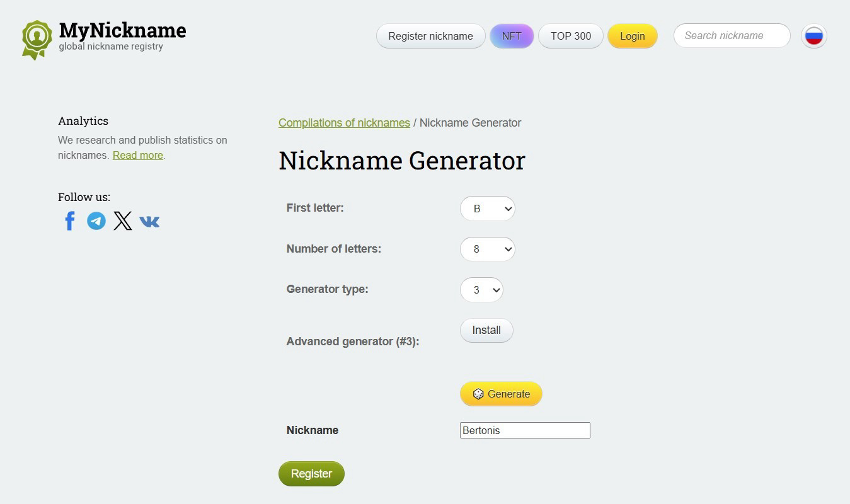
Task: Open the Register nickname menu item
Action: point(430,36)
